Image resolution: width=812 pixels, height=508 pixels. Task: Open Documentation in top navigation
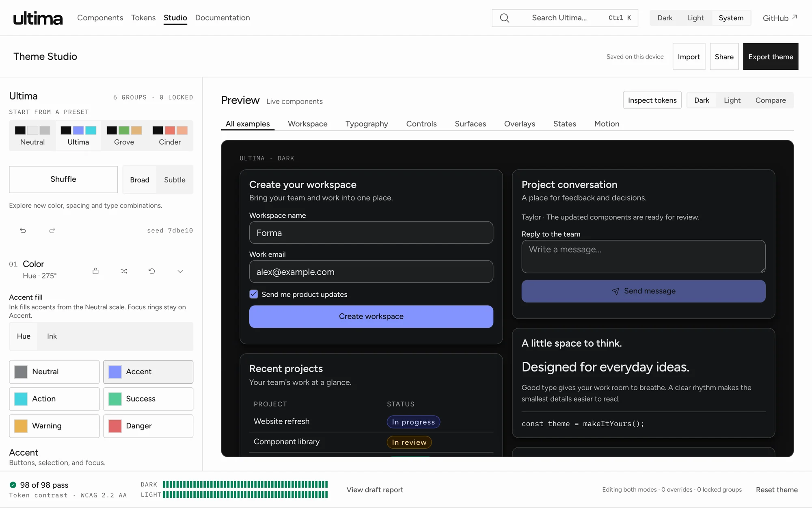222,18
